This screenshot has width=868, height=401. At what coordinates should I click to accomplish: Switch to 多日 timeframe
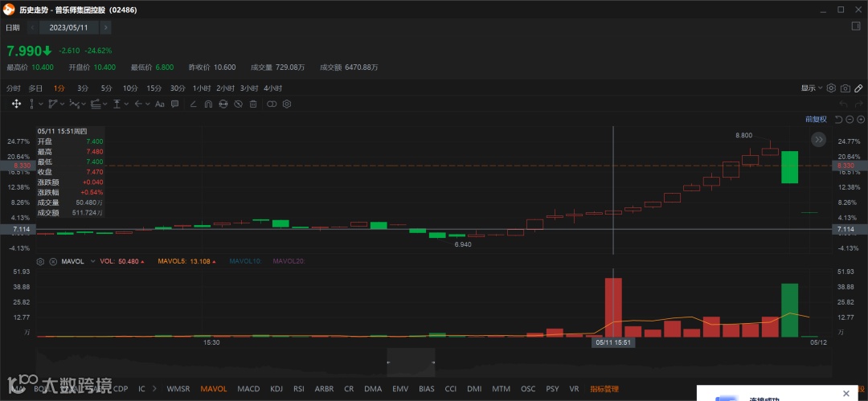coord(35,88)
